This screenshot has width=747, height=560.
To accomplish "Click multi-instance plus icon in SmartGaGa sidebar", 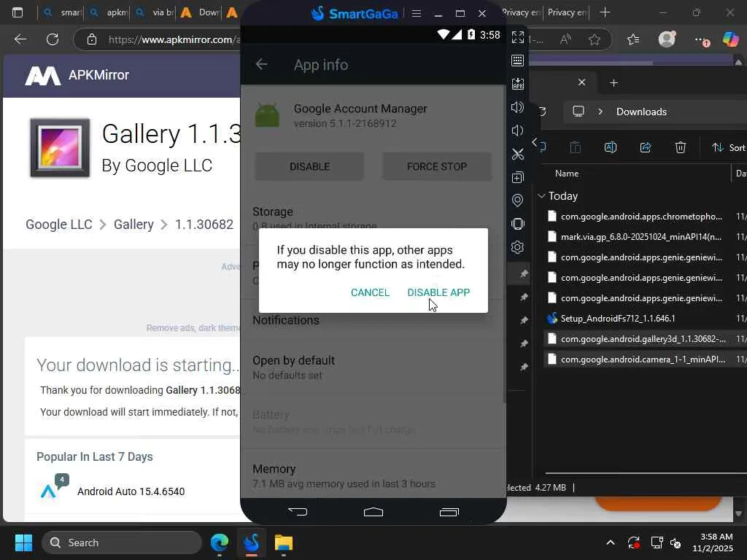I will [x=517, y=177].
